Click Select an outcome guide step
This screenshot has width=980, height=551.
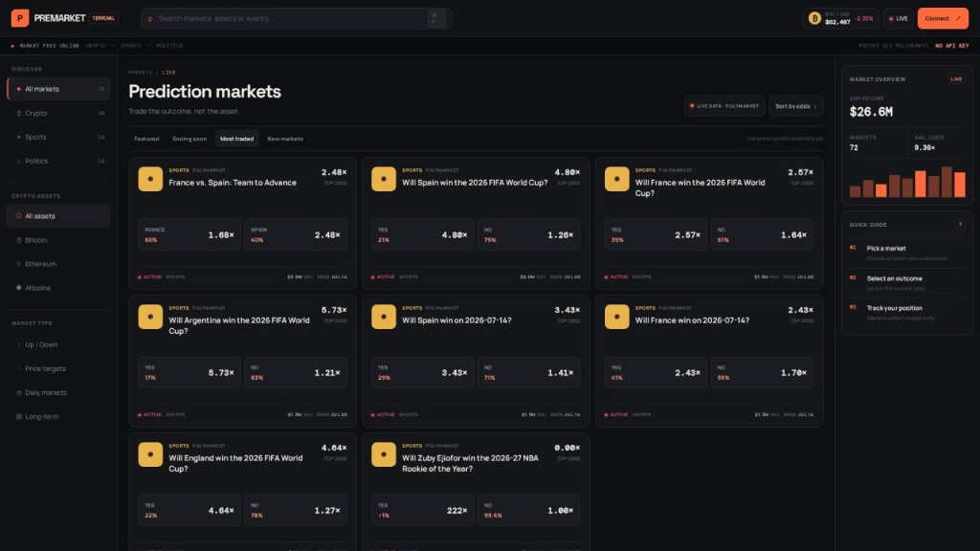click(x=907, y=282)
